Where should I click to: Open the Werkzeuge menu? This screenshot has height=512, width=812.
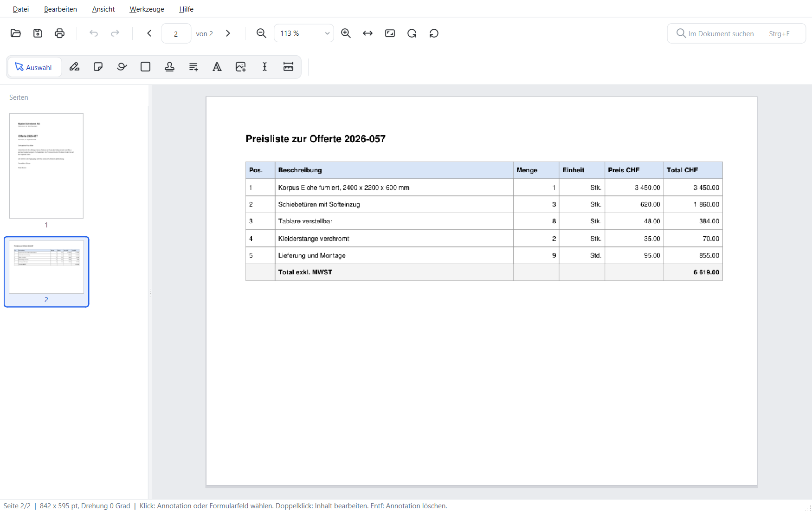147,9
